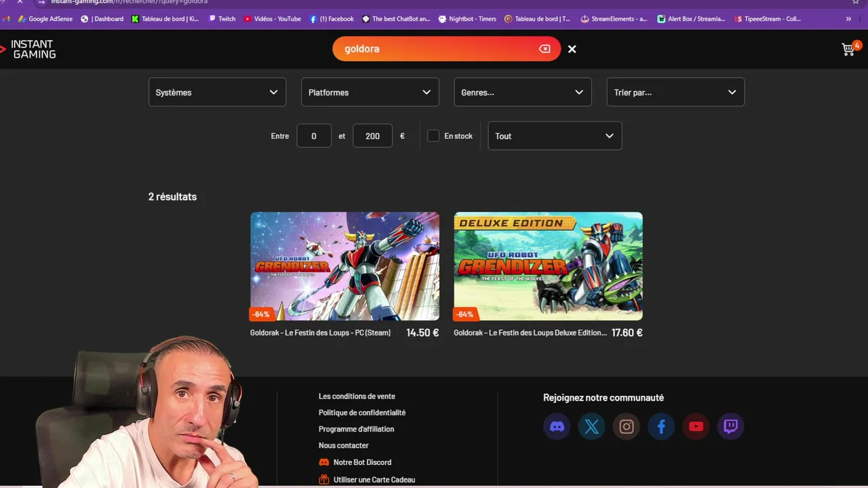Click the 2 résultats text
868x488 pixels.
tap(172, 197)
